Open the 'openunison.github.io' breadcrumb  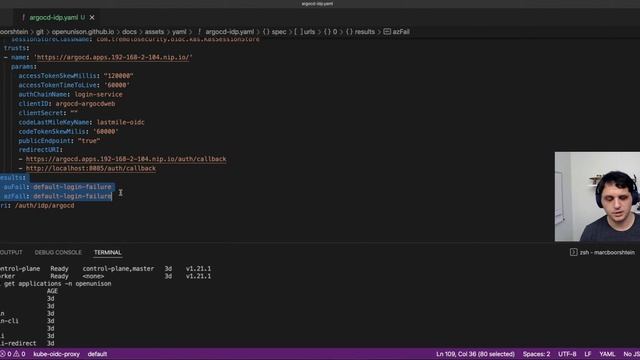(x=82, y=32)
